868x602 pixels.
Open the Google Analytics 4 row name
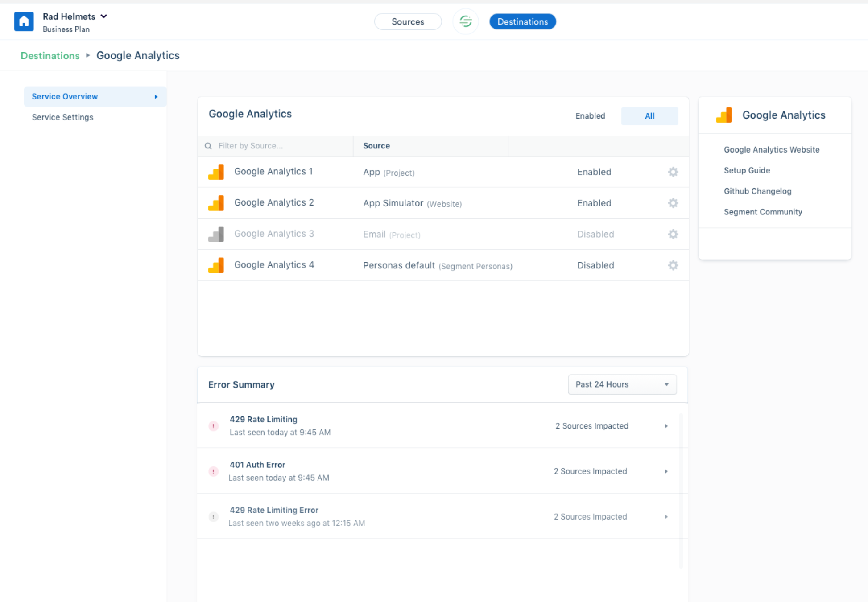(274, 265)
